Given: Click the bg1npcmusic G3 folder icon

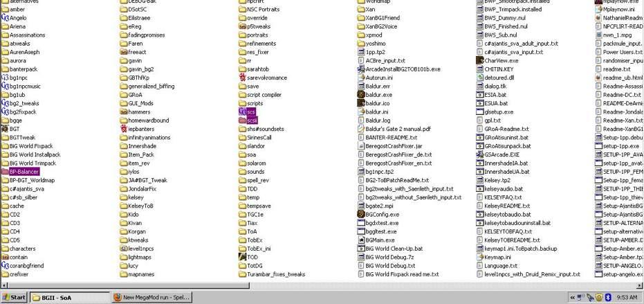Looking at the screenshot, I should pos(5,86).
